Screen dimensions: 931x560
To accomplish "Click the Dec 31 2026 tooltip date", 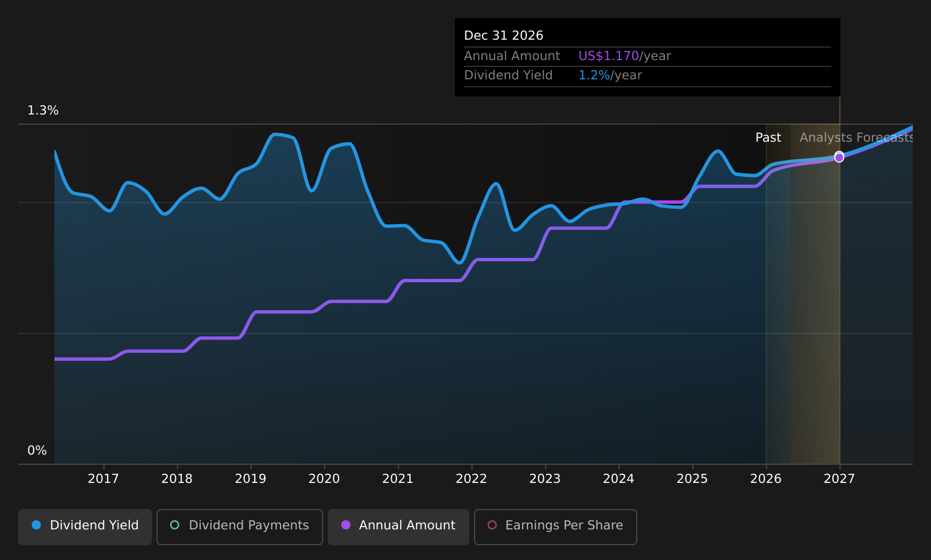I will point(503,36).
